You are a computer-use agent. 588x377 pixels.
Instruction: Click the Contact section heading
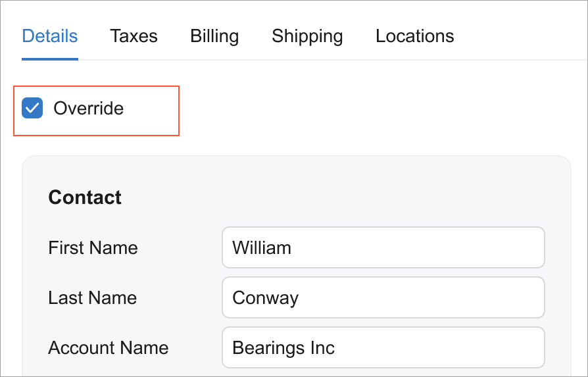tap(85, 197)
